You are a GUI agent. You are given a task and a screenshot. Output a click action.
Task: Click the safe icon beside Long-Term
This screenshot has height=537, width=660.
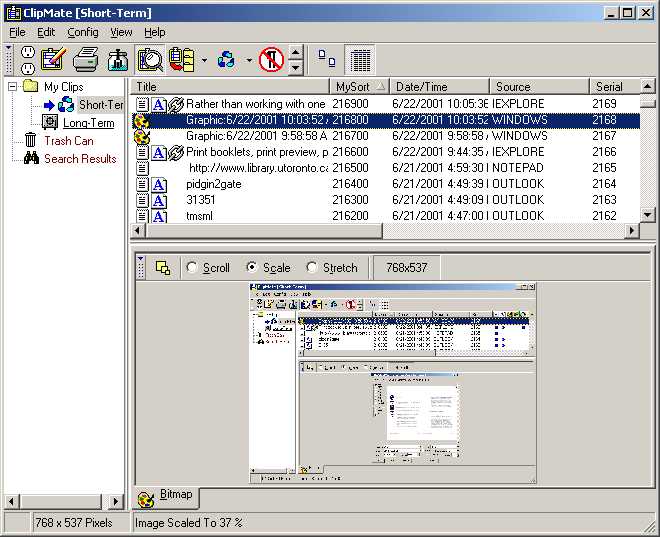(x=50, y=122)
